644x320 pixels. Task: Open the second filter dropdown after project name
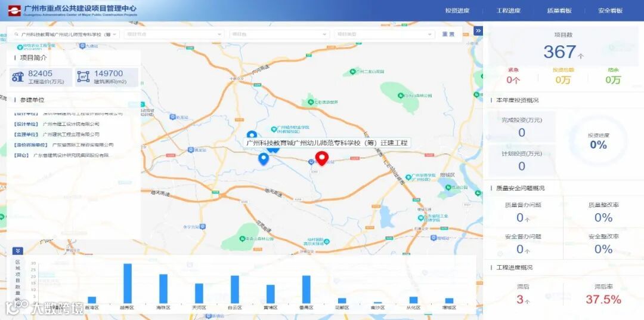[x=174, y=35]
